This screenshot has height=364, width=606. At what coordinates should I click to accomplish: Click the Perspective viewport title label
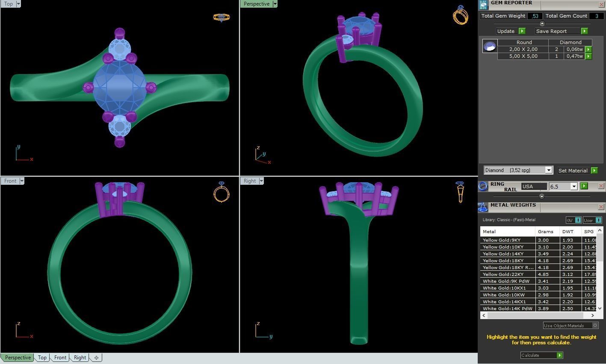pos(257,4)
